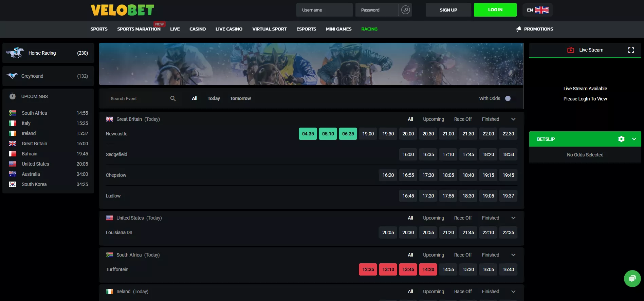
Task: Switch to the Tomorrow tab
Action: pyautogui.click(x=240, y=98)
